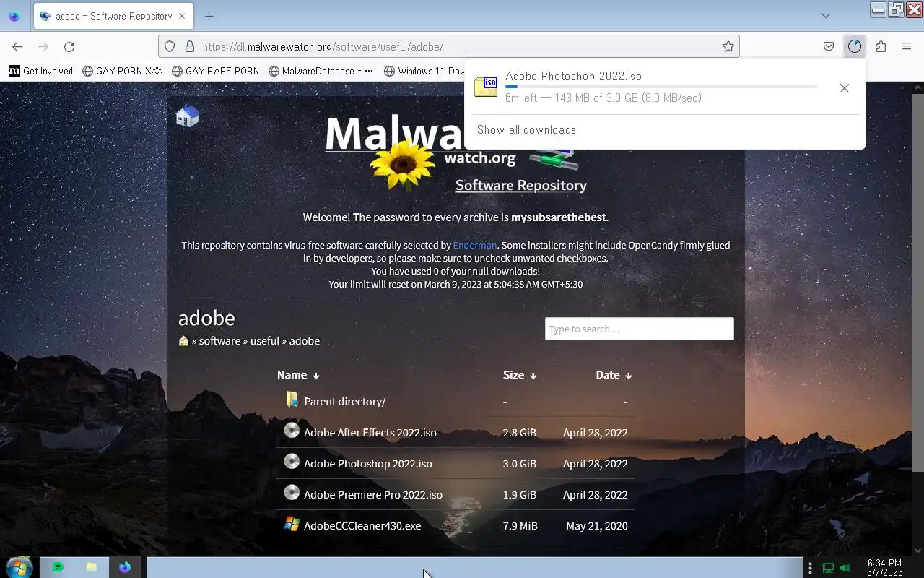Open a new tab with plus button
Screen dimensions: 924x578
[209, 16]
